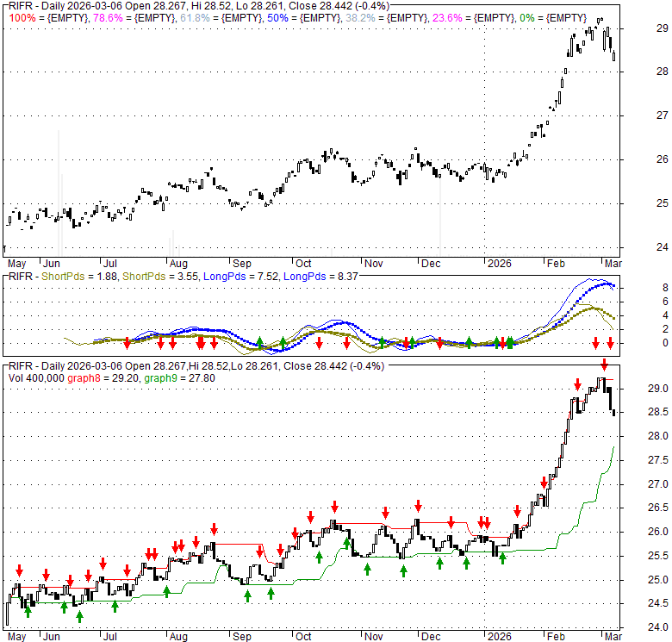The image size is (672, 642).
Task: Select the red '100%' Fibonacci label
Action: pyautogui.click(x=22, y=18)
